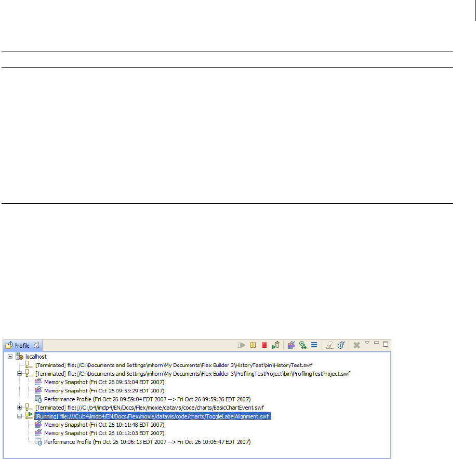The width and height of the screenshot is (476, 459).
Task: Click the Resume profiling icon
Action: pos(242,345)
